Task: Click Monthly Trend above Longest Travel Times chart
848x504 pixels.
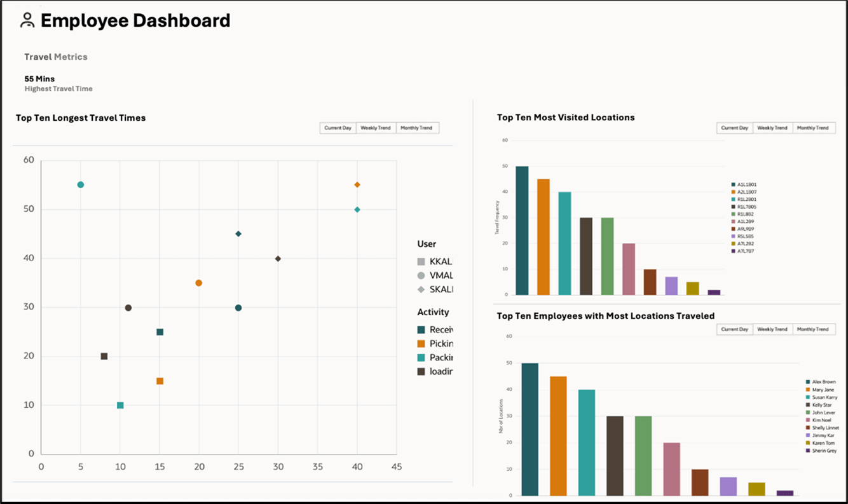Action: coord(417,128)
